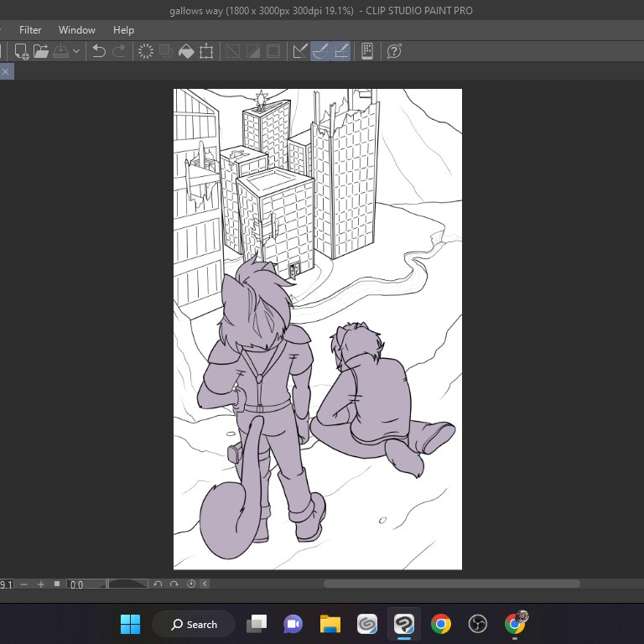This screenshot has width=644, height=644.
Task: Open the Clip Studio launcher taskbar icon
Action: (367, 624)
